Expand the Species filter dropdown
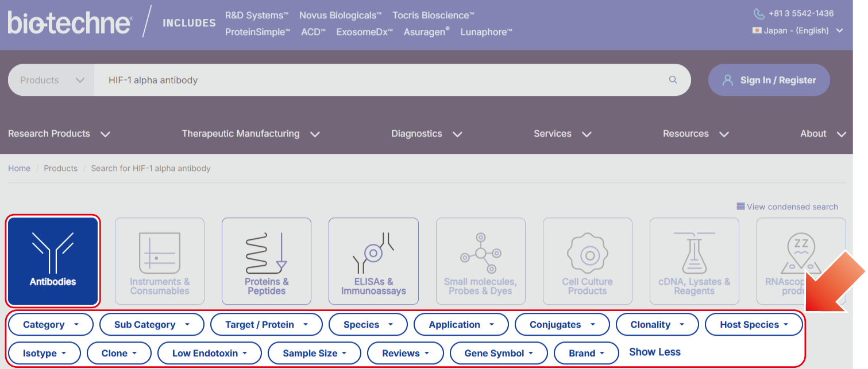Image resolution: width=868 pixels, height=369 pixels. (x=368, y=325)
